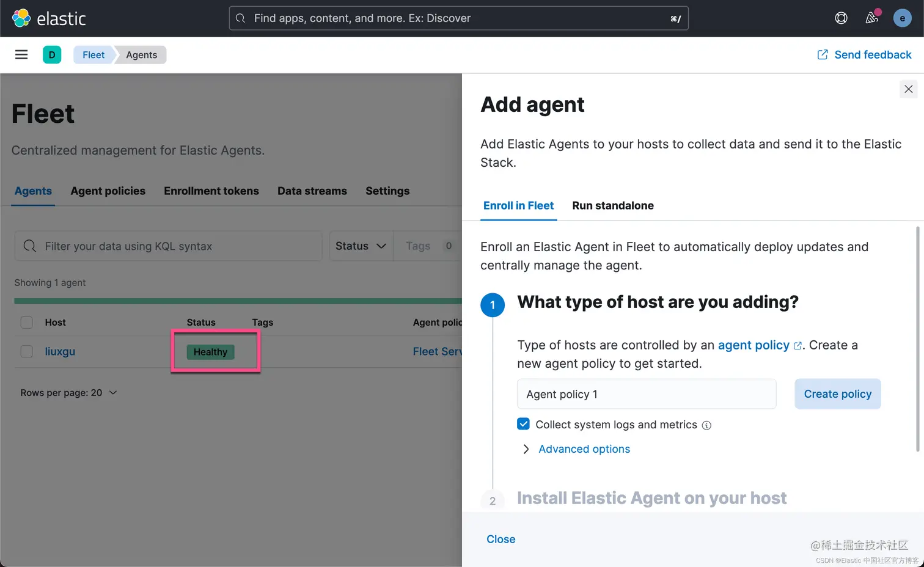Focus the Agent policy 1 name field
Viewport: 924px width, 567px height.
point(647,394)
